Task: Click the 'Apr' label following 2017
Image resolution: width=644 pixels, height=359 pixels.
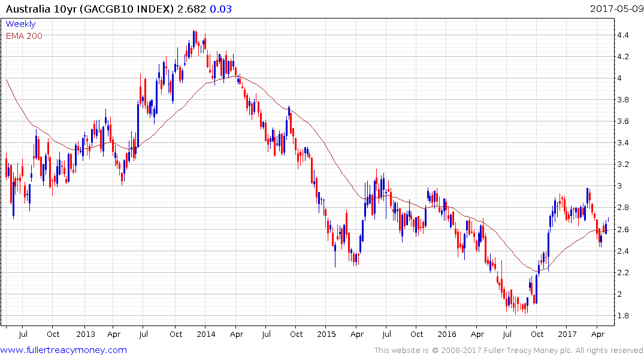Action: [598, 334]
